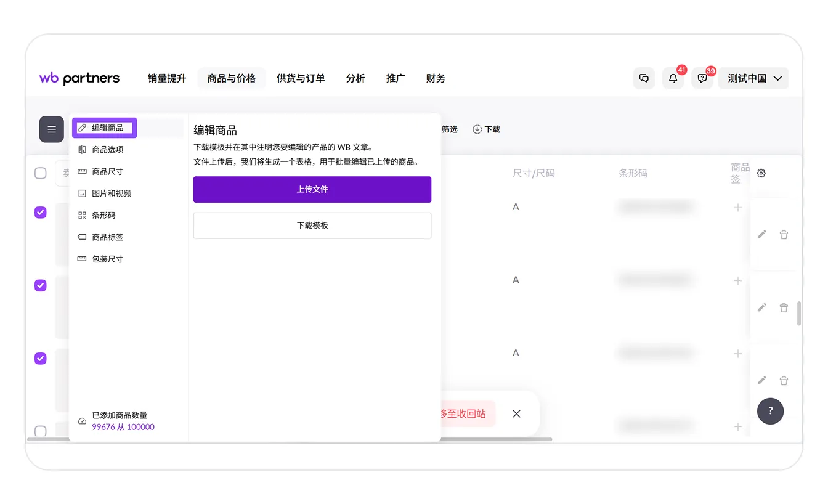828x504 pixels.
Task: Add product tag plus in fourth row
Action: 737,426
